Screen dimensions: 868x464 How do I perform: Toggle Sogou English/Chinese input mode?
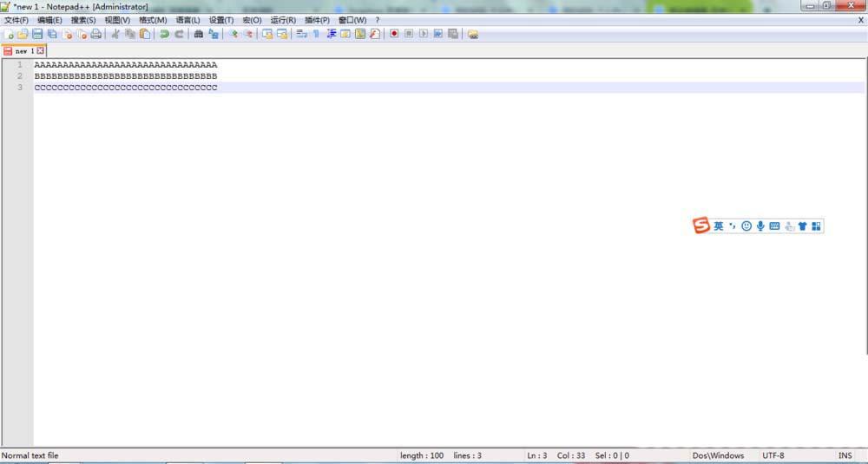[719, 226]
